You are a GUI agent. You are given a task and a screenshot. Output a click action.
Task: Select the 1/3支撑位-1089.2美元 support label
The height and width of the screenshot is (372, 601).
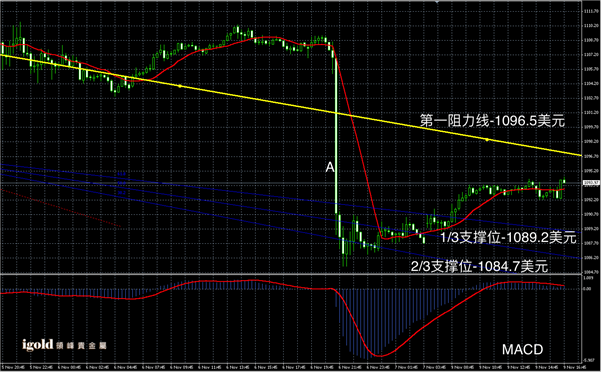(508, 237)
